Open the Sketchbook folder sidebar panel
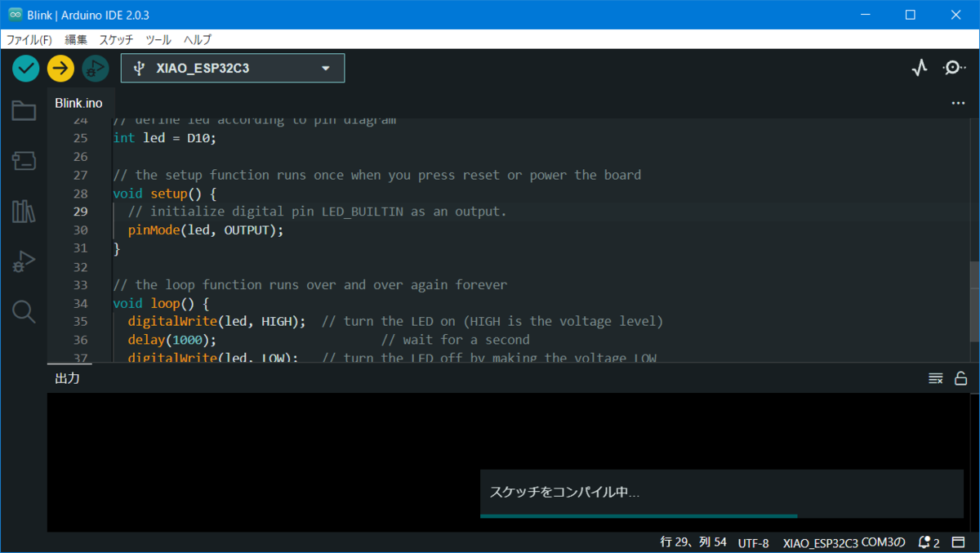The height and width of the screenshot is (553, 980). (24, 111)
